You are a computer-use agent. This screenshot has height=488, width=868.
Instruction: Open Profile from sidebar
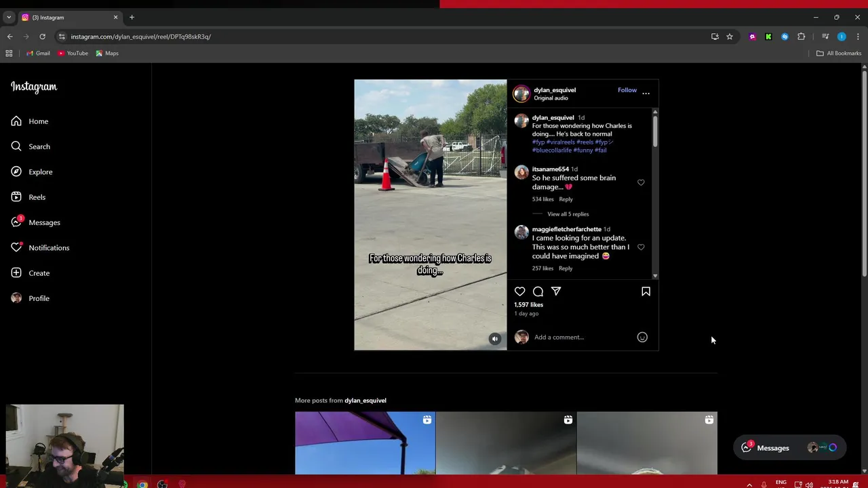(x=31, y=298)
